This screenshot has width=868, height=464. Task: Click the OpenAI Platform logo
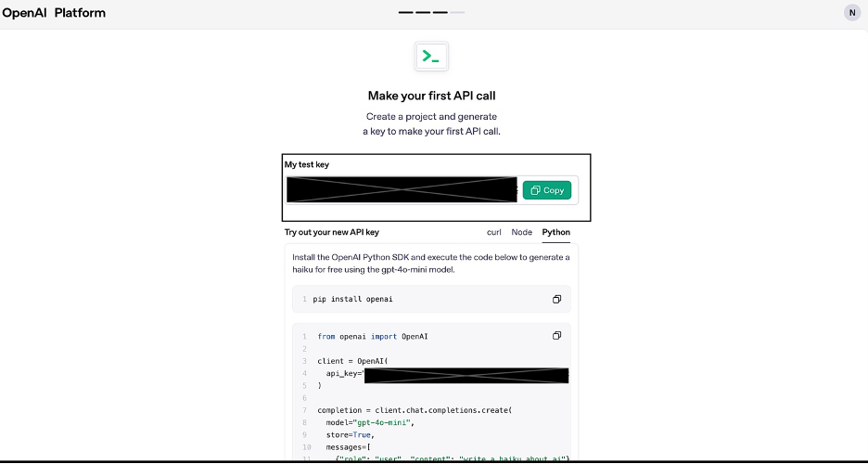point(54,13)
